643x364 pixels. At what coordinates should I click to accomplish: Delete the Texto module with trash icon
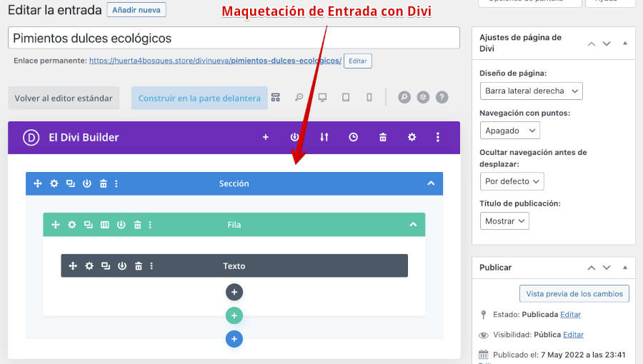[x=138, y=266]
